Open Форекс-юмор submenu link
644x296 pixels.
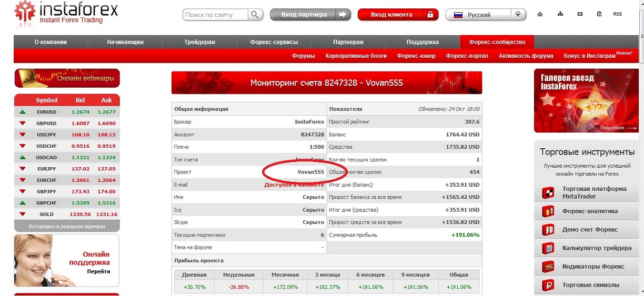[416, 56]
